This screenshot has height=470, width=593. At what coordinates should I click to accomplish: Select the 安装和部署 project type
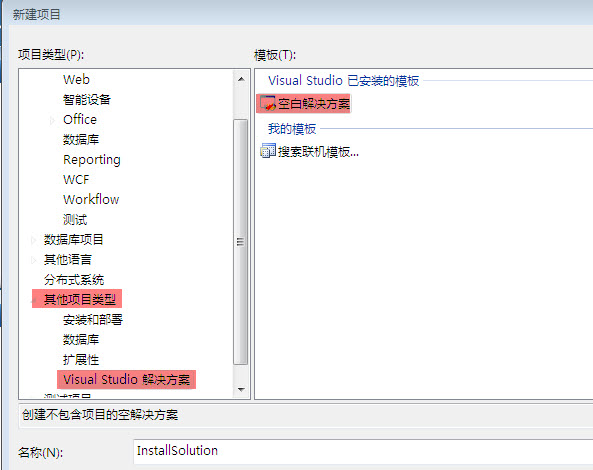[93, 320]
